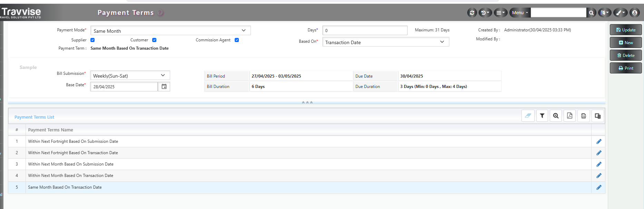Screen dimensions: 644x209
Task: Open the list lines dropdown in top bar
Action: tap(500, 13)
